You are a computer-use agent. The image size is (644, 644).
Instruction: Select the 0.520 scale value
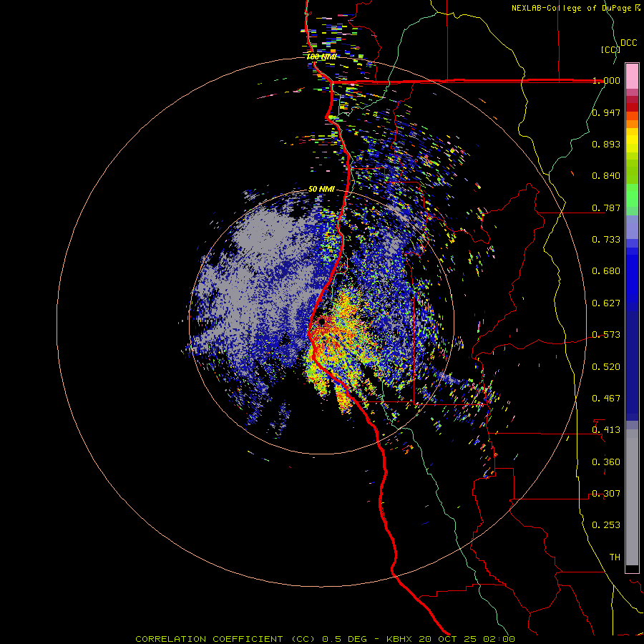coord(606,367)
